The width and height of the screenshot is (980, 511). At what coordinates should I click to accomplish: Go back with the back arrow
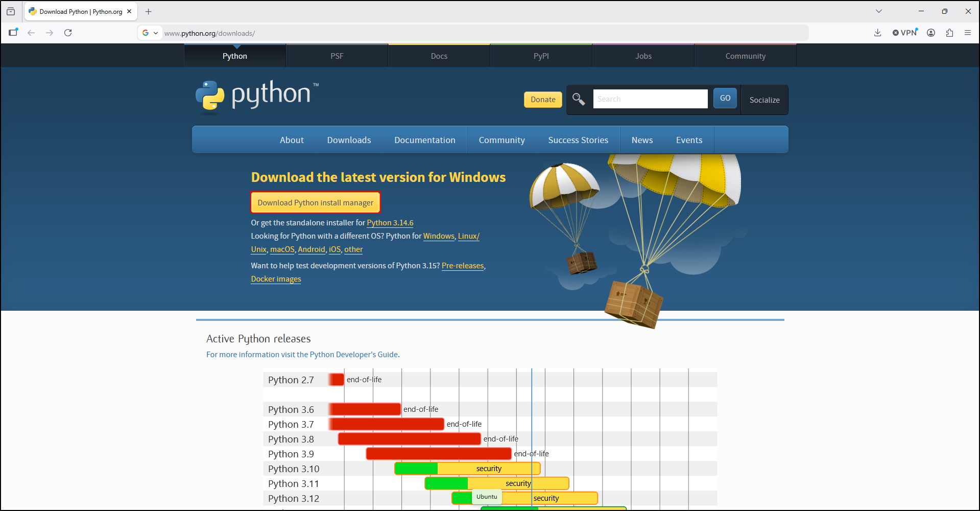[31, 33]
